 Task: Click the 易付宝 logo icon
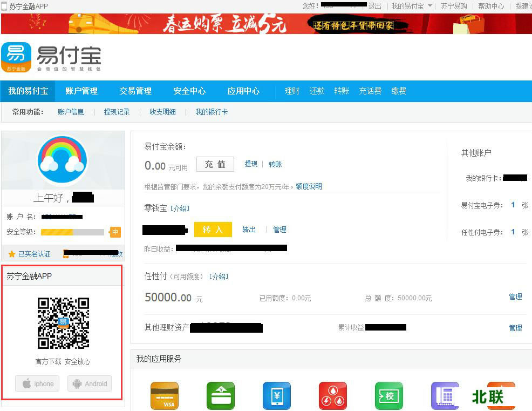pos(16,57)
